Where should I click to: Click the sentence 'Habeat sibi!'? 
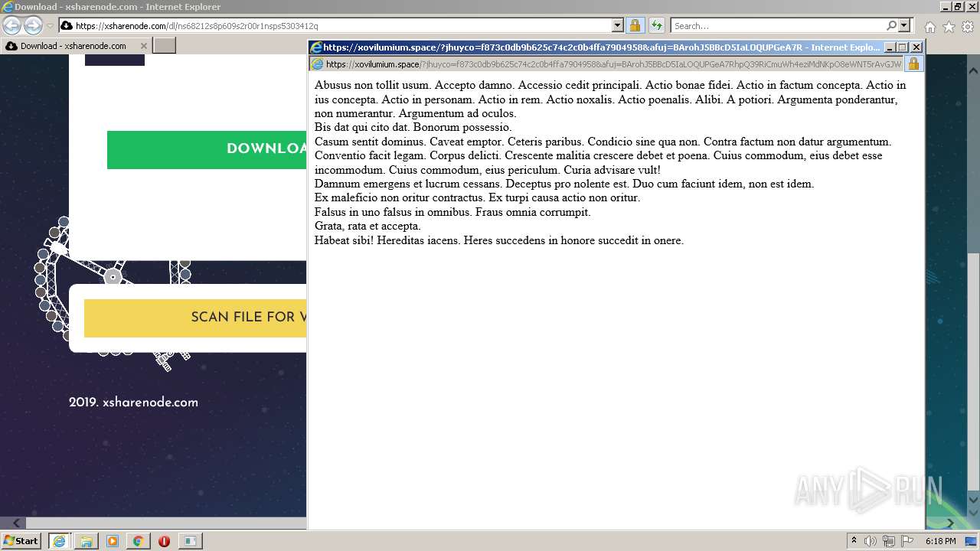344,240
